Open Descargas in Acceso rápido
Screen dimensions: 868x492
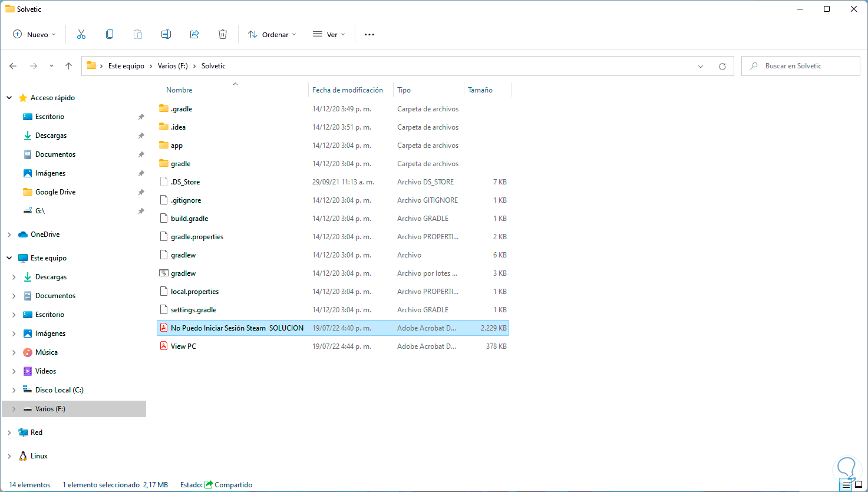pos(51,136)
